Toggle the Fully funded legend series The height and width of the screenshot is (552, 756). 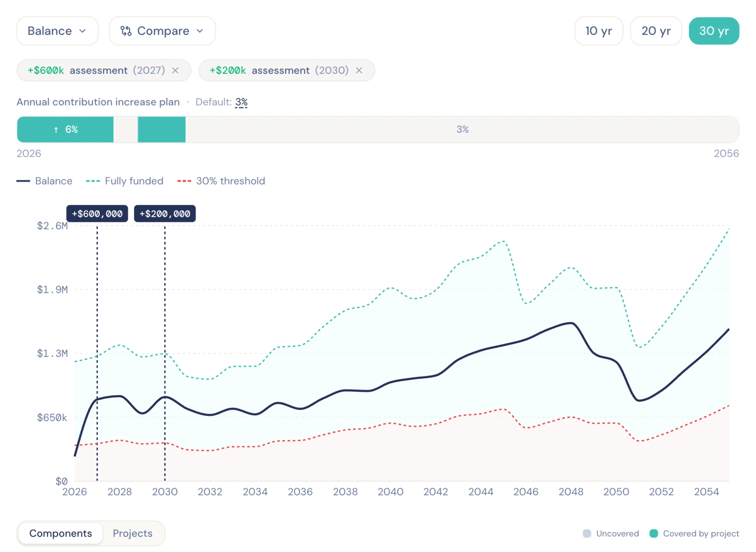125,181
